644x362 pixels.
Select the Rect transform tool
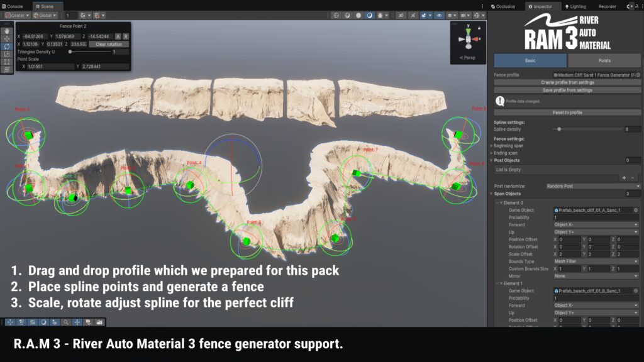[x=7, y=62]
